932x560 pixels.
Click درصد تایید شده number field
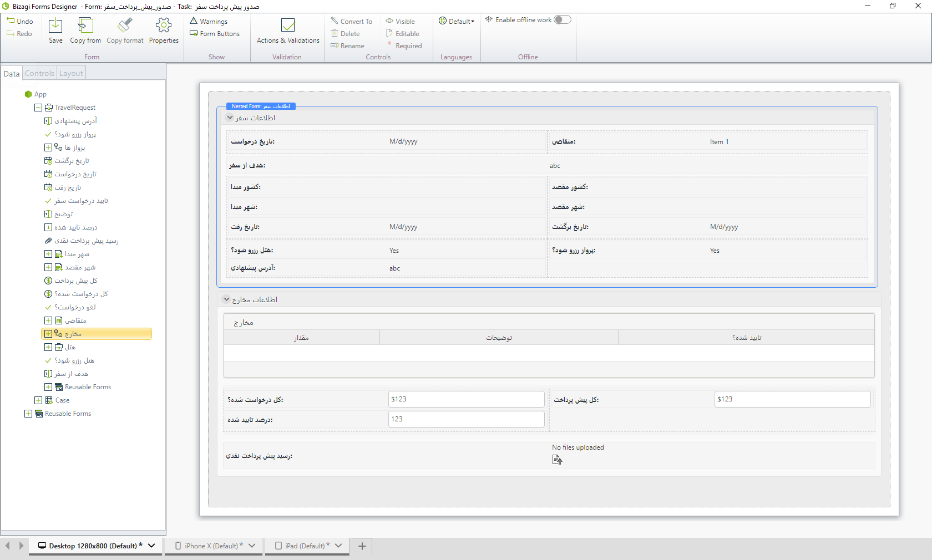[466, 419]
